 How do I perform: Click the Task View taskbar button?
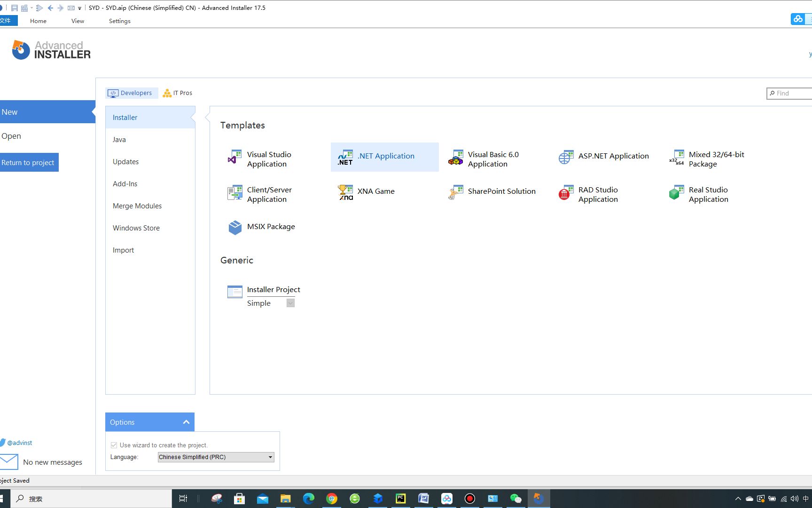[x=183, y=499]
